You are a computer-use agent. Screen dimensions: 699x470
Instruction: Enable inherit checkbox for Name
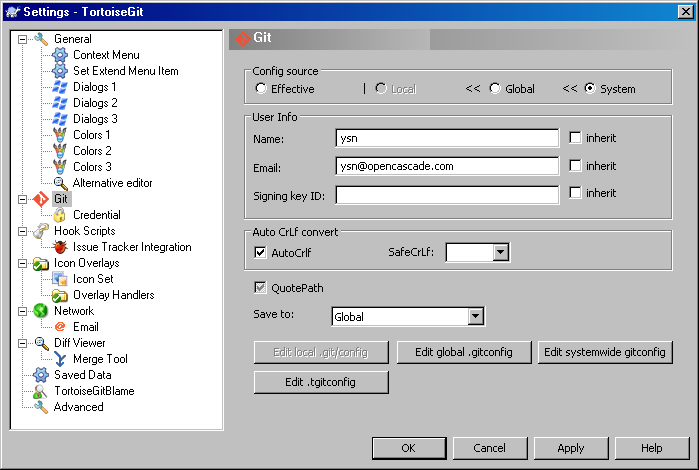[575, 138]
